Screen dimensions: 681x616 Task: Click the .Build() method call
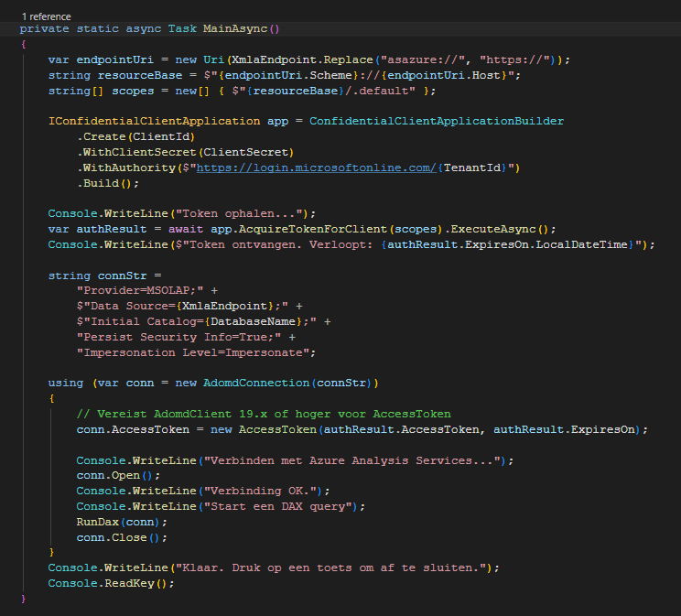pyautogui.click(x=107, y=183)
